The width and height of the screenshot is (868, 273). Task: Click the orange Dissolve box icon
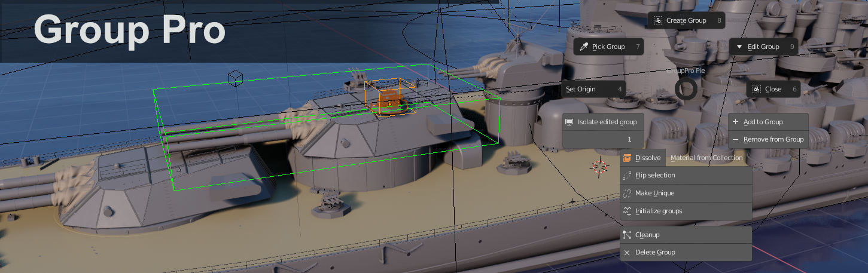627,158
